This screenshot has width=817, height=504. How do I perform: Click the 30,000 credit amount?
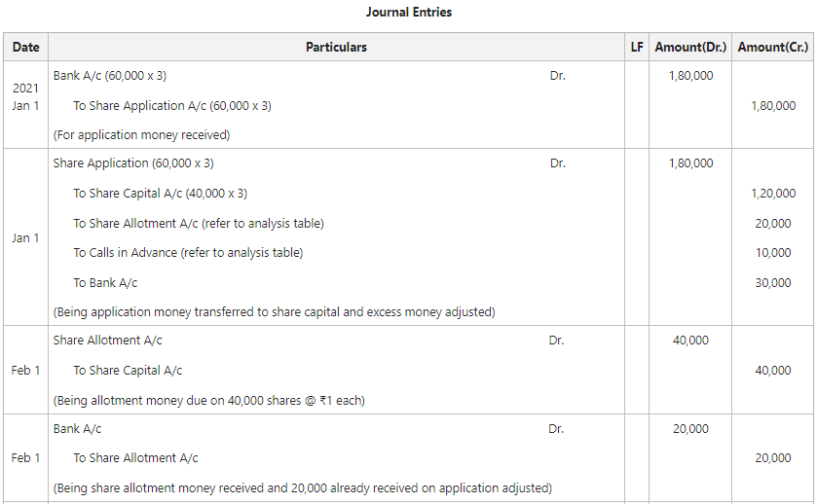point(773,283)
